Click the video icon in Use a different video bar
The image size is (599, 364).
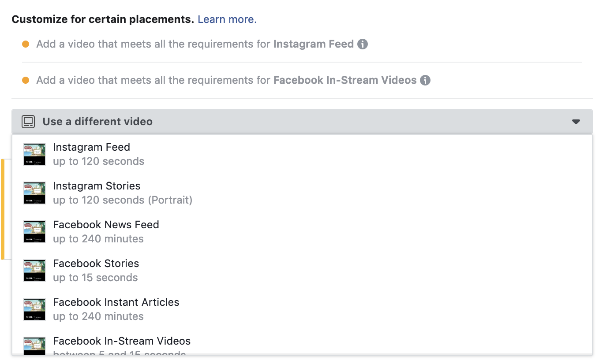pos(28,122)
